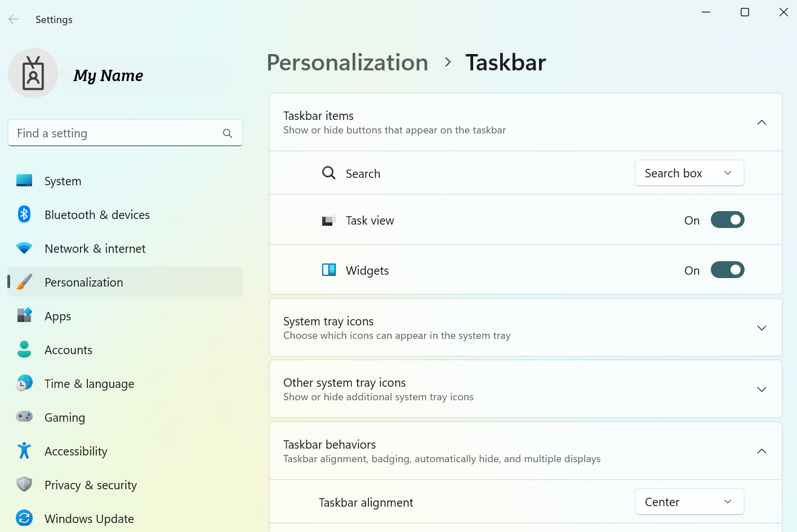Image resolution: width=797 pixels, height=532 pixels.
Task: Click the System monitor icon in sidebar
Action: coord(24,181)
